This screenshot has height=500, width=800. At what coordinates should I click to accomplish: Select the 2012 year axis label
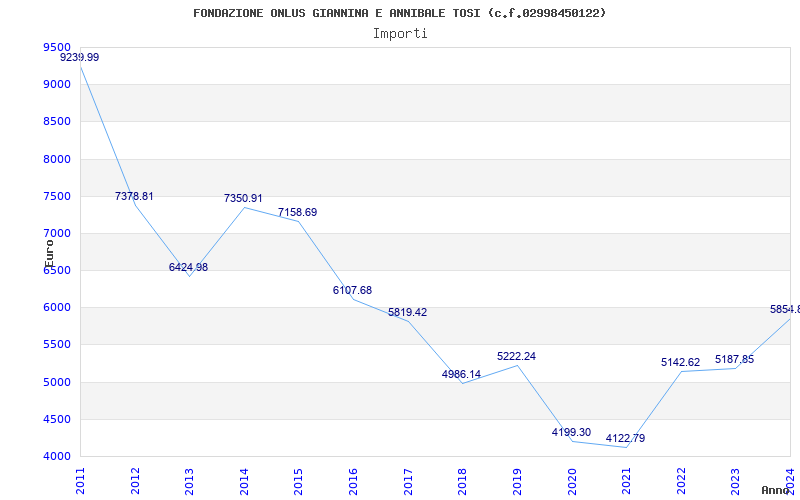(135, 481)
